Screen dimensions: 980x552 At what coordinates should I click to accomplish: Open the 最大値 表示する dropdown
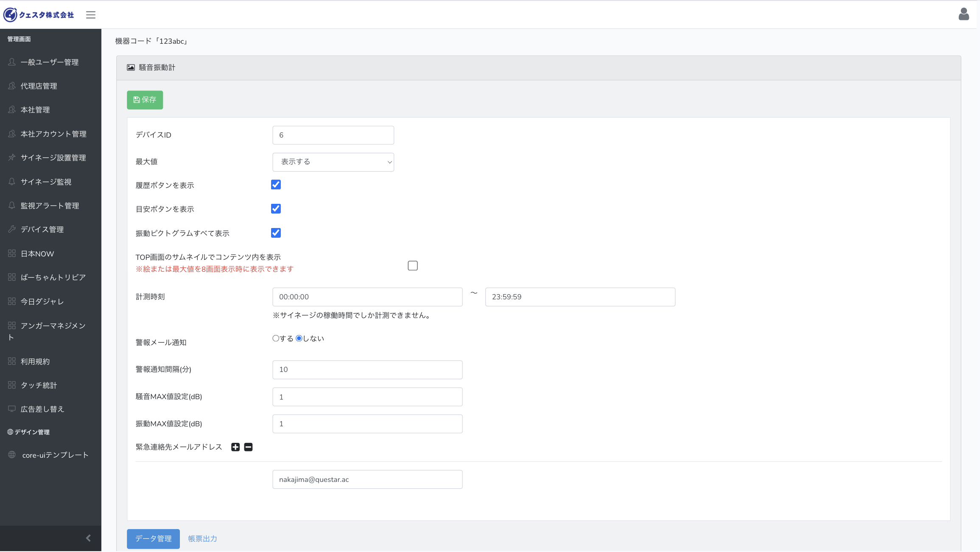(x=333, y=162)
